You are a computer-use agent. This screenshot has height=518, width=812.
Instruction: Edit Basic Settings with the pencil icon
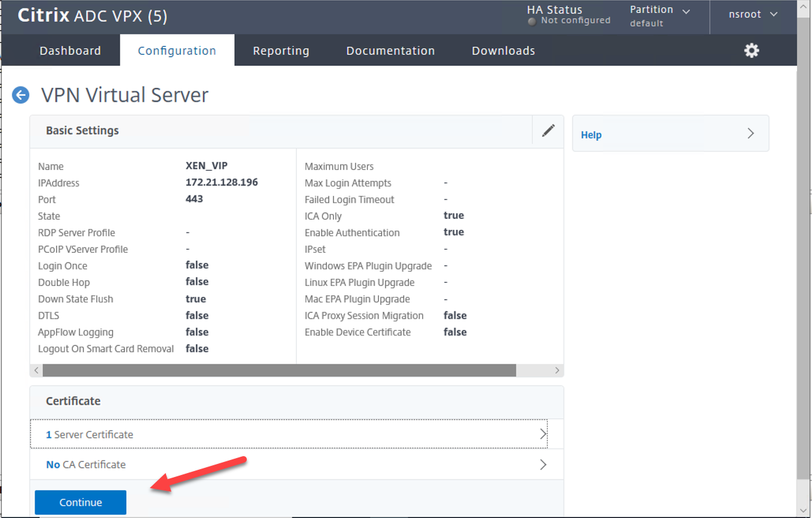(x=548, y=130)
